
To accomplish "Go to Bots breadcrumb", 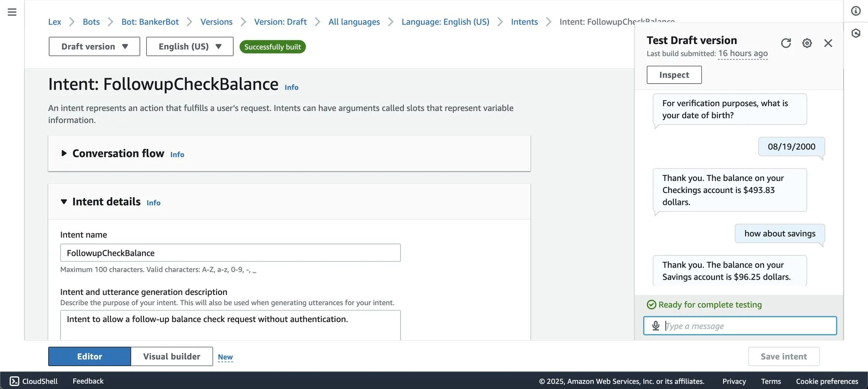I will click(x=91, y=22).
